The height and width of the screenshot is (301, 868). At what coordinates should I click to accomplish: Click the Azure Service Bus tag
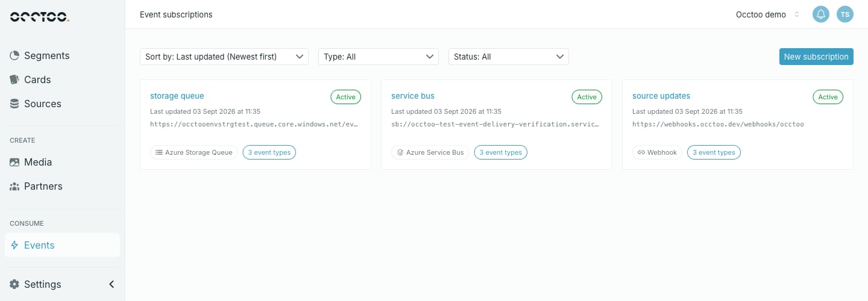(430, 152)
